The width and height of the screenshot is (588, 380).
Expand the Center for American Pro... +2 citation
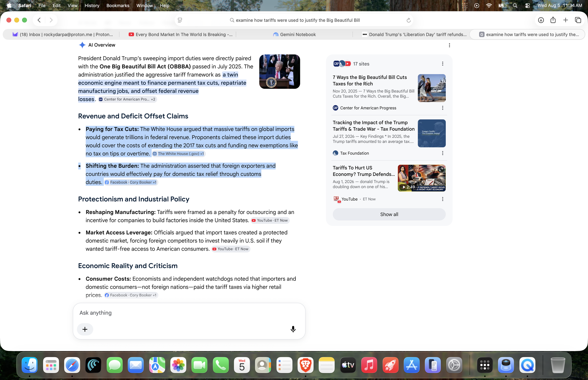click(127, 99)
